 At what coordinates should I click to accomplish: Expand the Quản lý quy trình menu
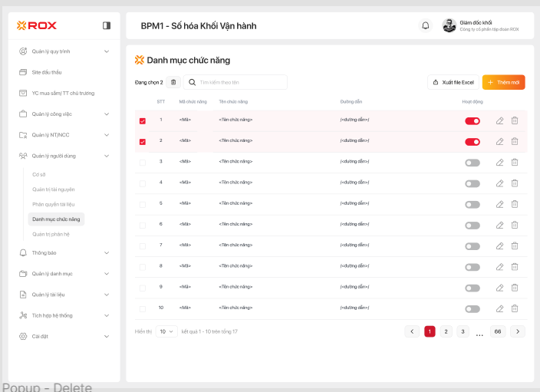coord(107,51)
